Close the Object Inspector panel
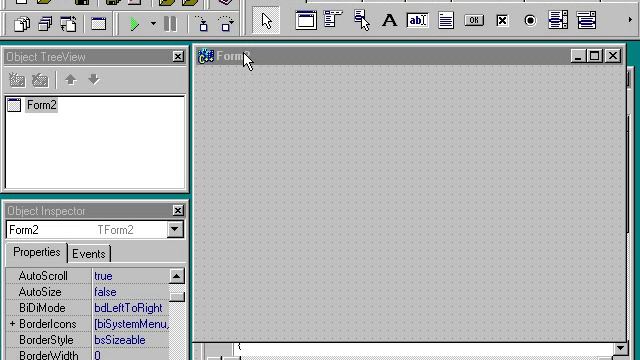640x360 pixels. tap(178, 210)
